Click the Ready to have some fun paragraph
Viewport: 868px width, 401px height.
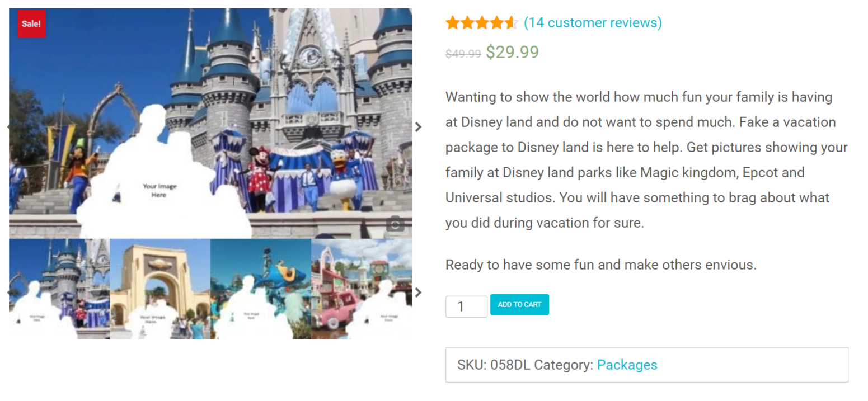pos(601,265)
